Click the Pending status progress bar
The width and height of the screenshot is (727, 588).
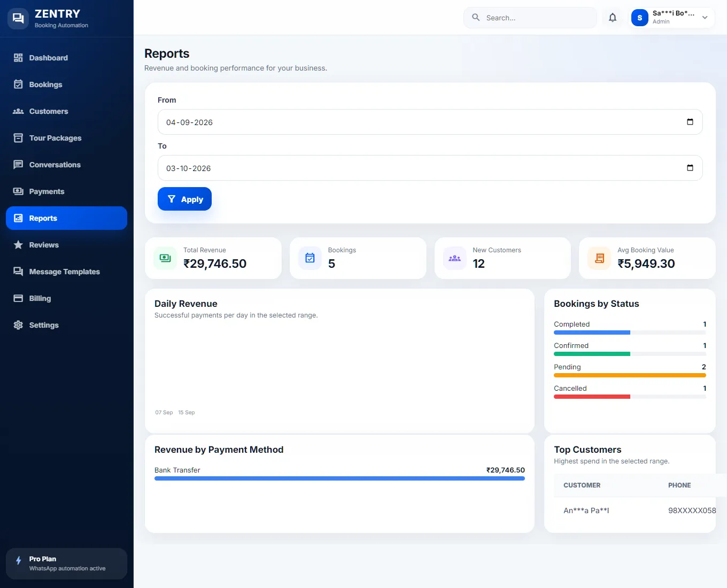[x=630, y=375]
